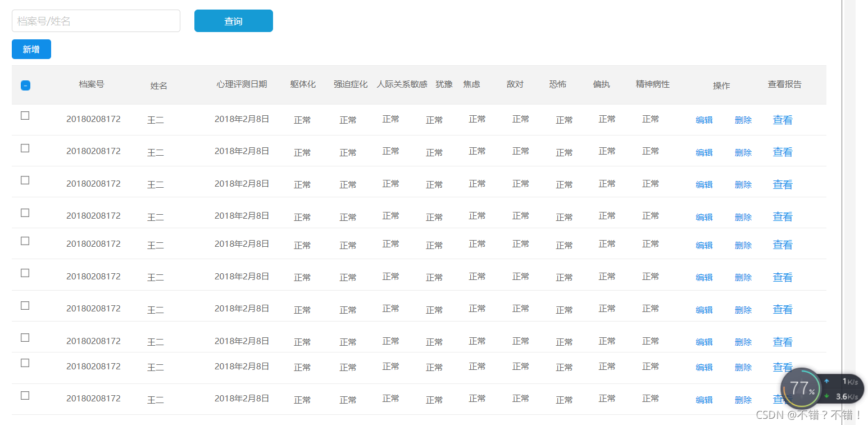
Task: Click 删除 link in the third row
Action: 743,184
